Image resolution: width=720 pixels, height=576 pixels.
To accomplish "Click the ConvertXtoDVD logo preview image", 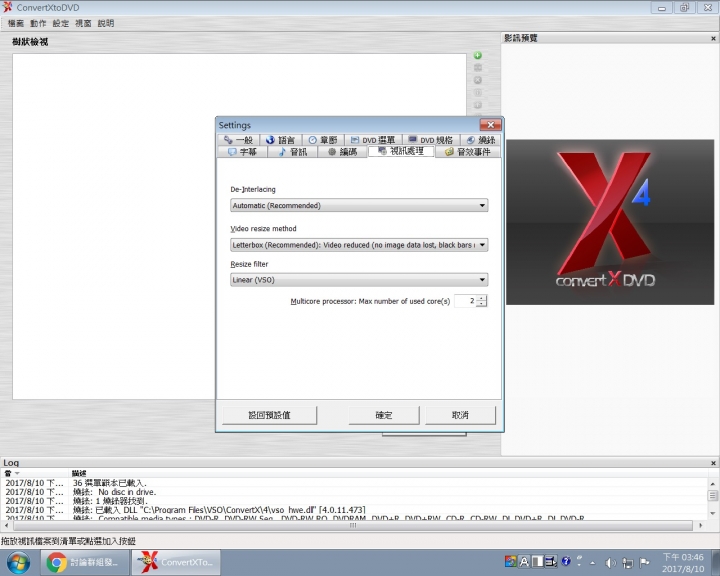I will (x=610, y=222).
